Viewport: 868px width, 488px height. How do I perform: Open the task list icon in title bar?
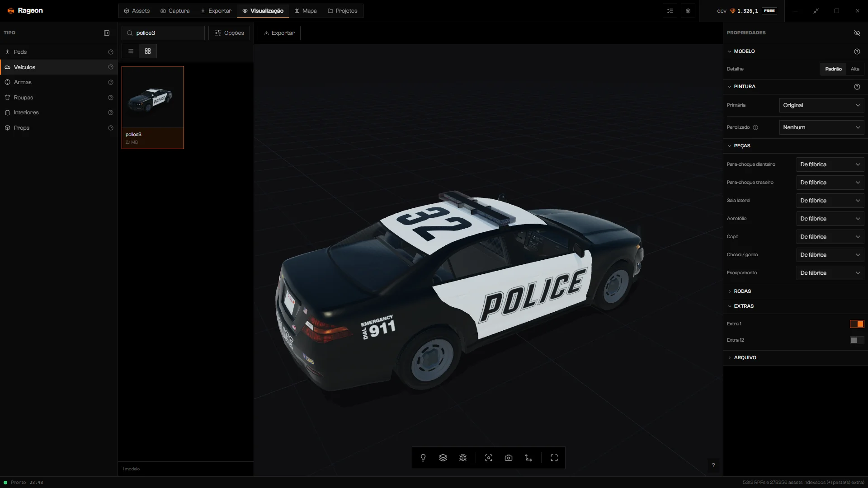coord(670,11)
